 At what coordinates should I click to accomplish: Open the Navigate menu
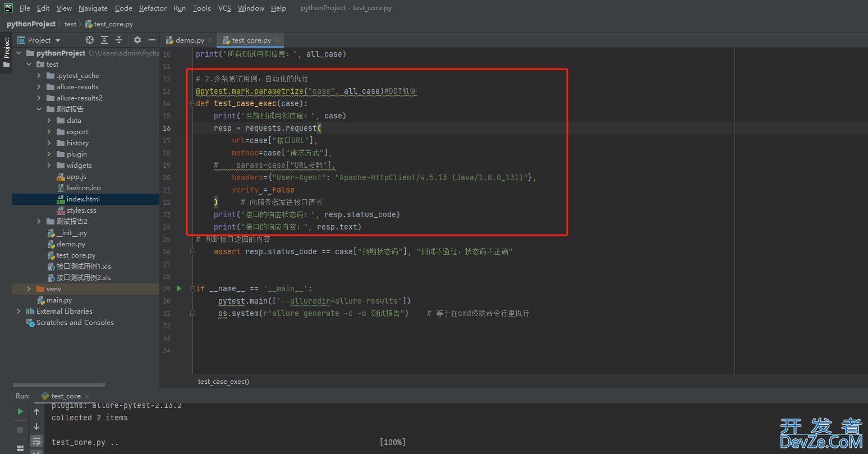tap(93, 8)
